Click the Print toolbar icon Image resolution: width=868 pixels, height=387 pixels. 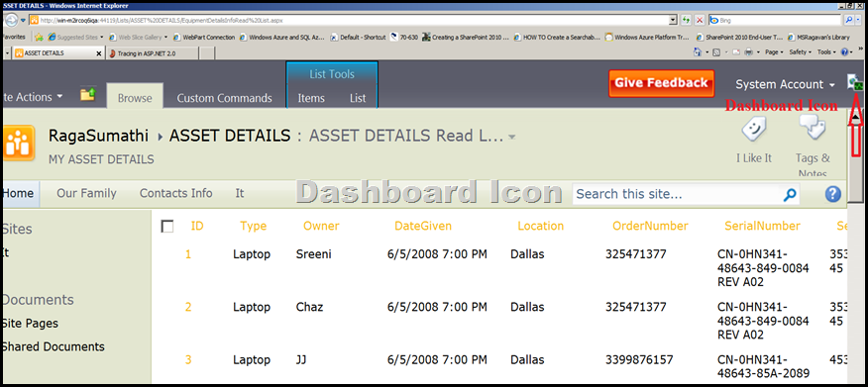pyautogui.click(x=748, y=52)
